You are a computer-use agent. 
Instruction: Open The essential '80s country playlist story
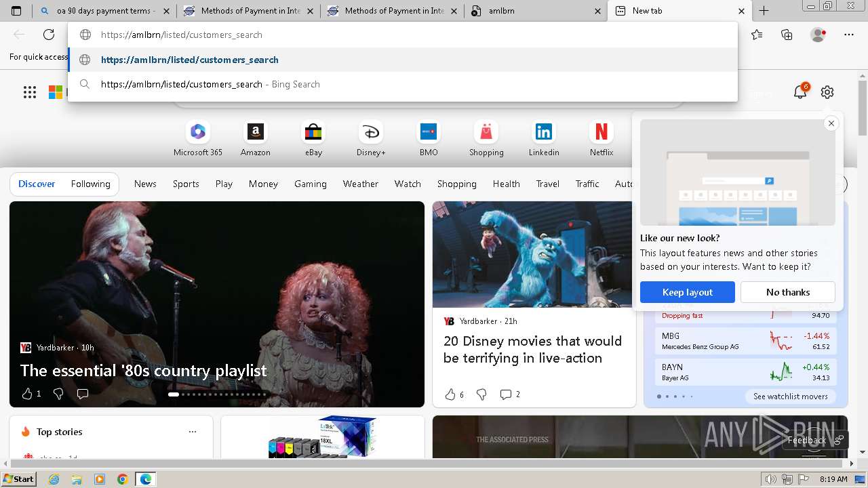point(144,371)
